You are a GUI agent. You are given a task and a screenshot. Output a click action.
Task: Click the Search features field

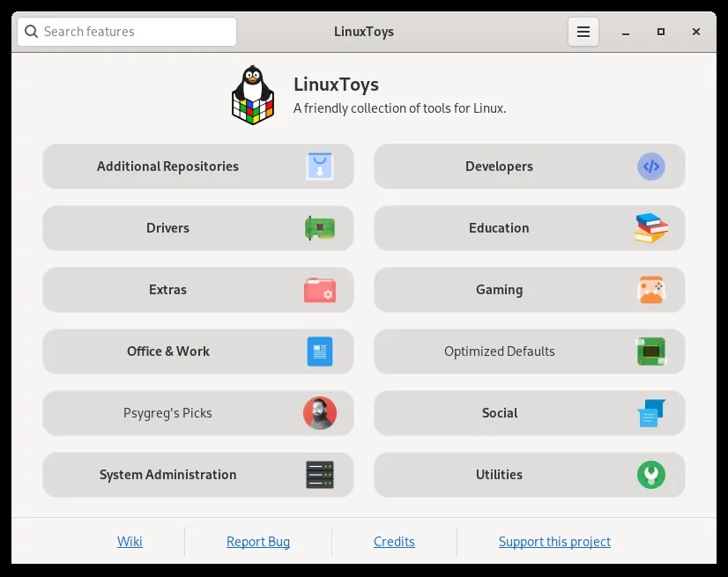coord(126,31)
